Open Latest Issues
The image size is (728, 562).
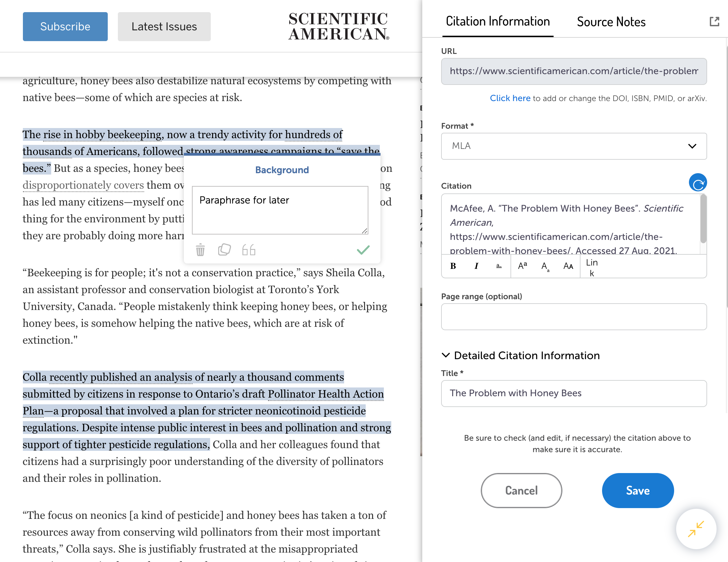coord(164,27)
